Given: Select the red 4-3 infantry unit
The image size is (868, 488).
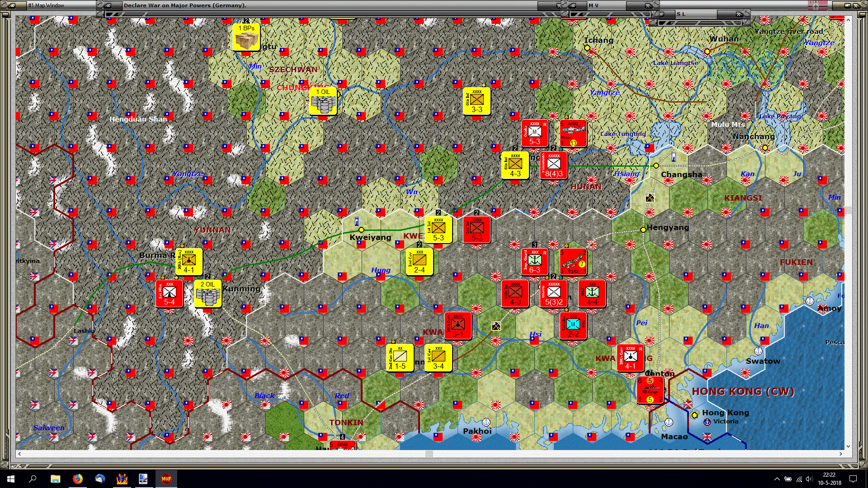Looking at the screenshot, I should (x=515, y=294).
